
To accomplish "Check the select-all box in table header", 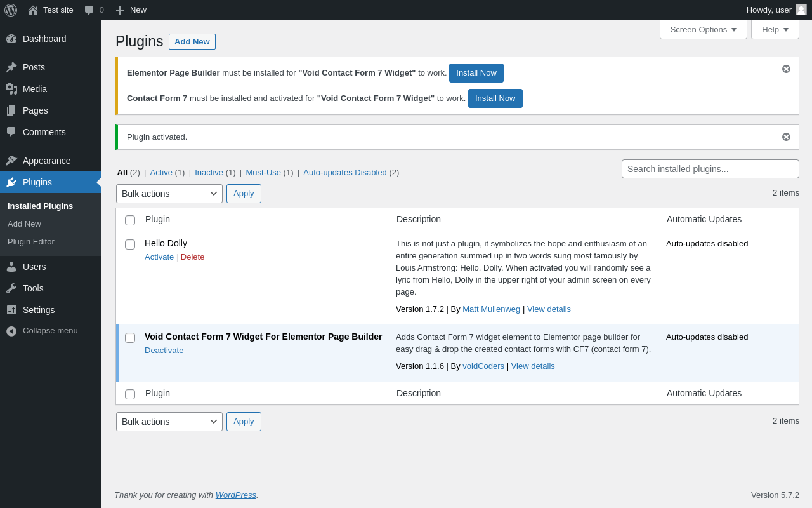I will (130, 220).
